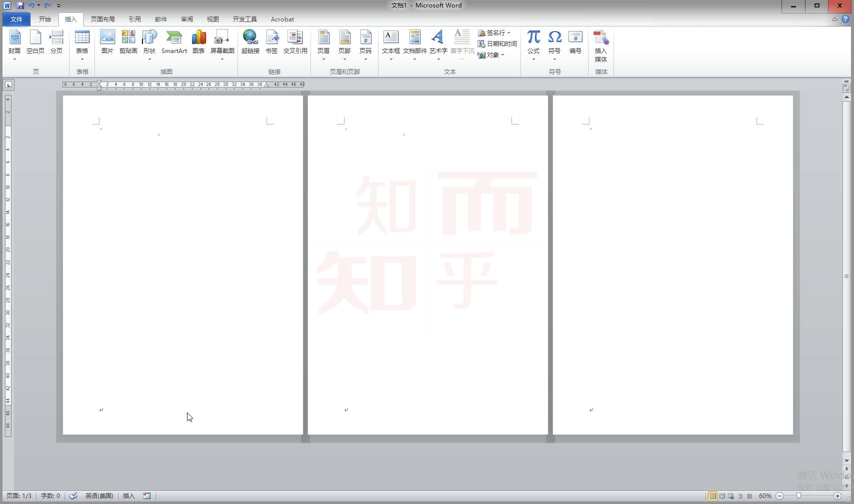Screen dimensions: 854x504
Task: Insert a SmartArt graphic
Action: pyautogui.click(x=174, y=42)
